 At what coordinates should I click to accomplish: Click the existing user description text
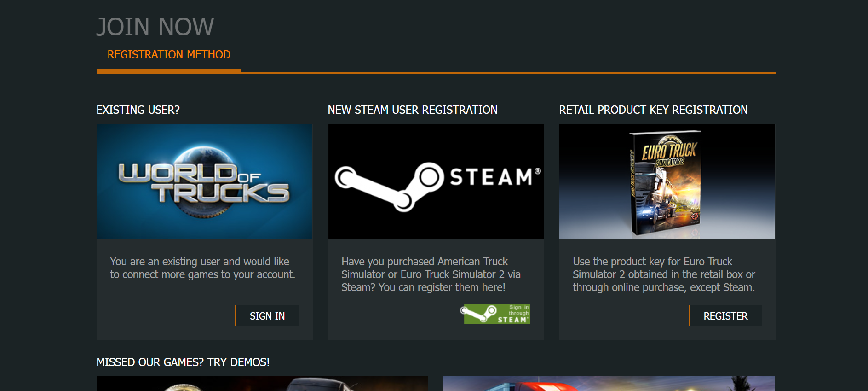click(x=202, y=268)
